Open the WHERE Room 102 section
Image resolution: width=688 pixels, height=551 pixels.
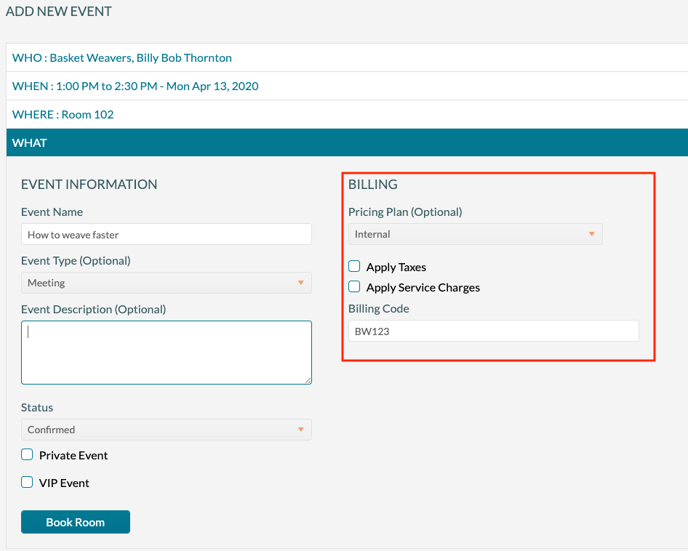click(x=63, y=114)
